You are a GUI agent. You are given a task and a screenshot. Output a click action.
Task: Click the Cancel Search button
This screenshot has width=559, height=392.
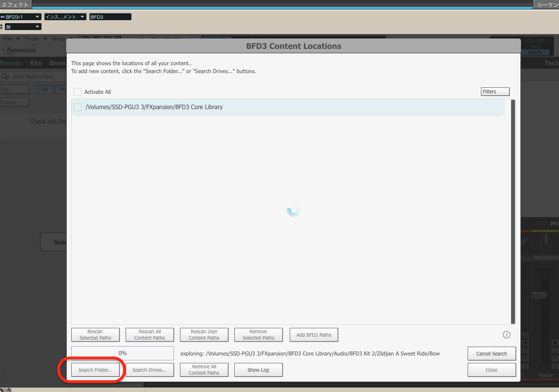pyautogui.click(x=492, y=353)
